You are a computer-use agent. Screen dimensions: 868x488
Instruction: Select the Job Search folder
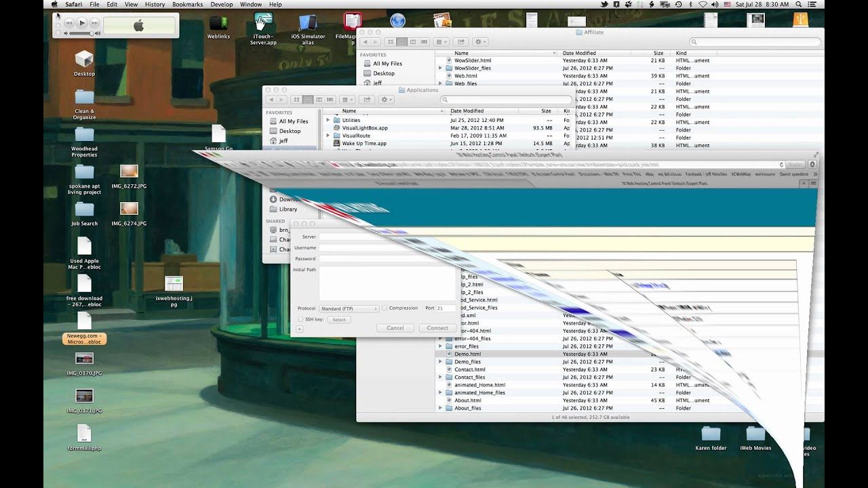click(84, 213)
